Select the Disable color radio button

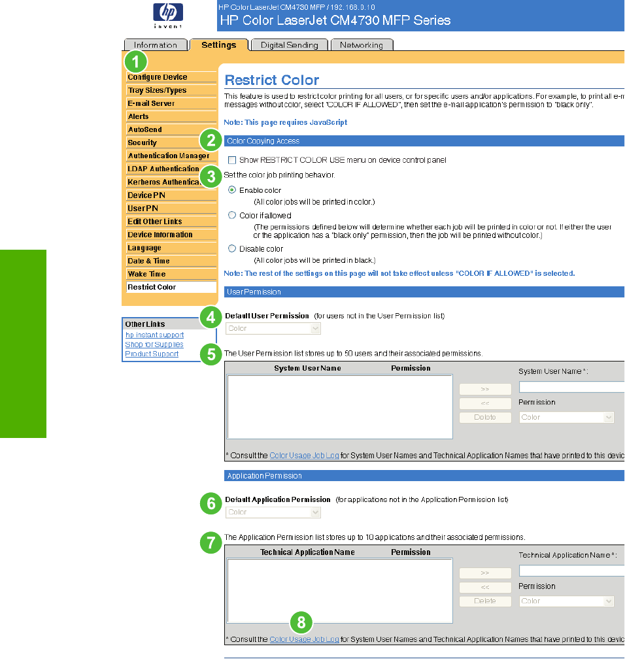point(232,248)
